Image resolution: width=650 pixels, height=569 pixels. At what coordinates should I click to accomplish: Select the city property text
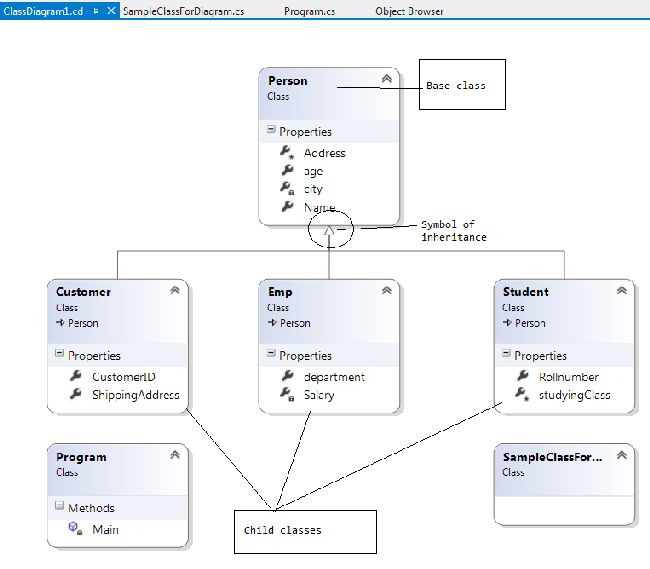click(313, 189)
